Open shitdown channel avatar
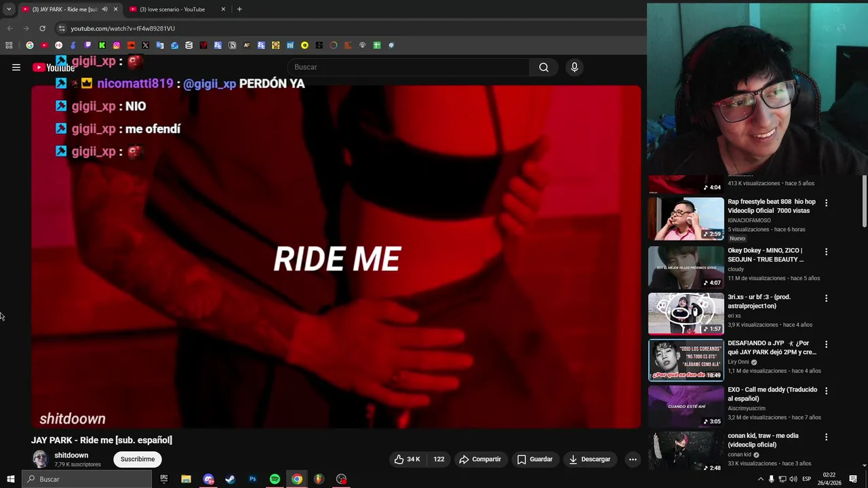 (x=41, y=460)
